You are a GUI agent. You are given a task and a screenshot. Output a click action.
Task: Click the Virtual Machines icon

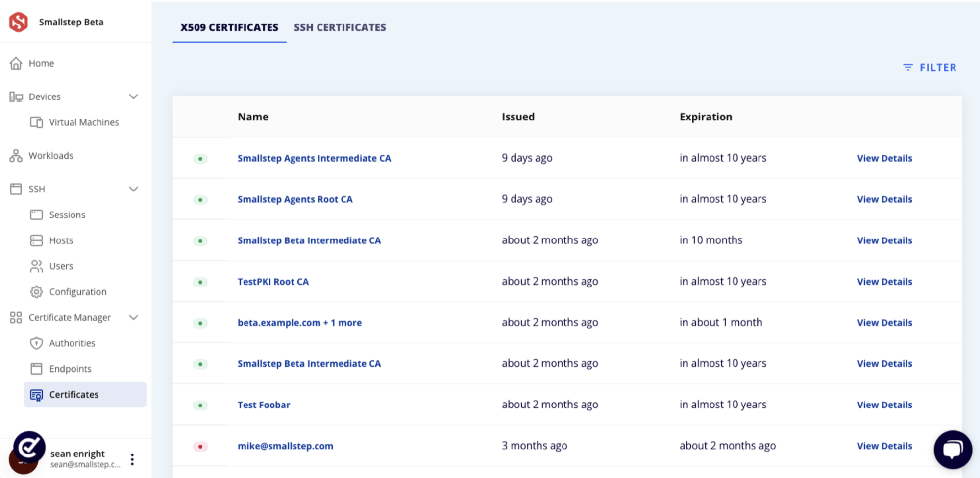point(36,122)
